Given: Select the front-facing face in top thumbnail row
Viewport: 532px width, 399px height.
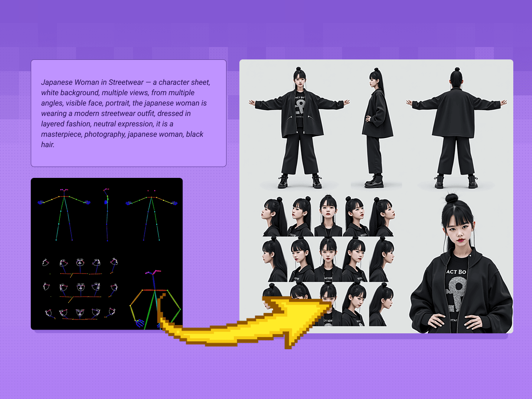Looking at the screenshot, I should point(328,213).
